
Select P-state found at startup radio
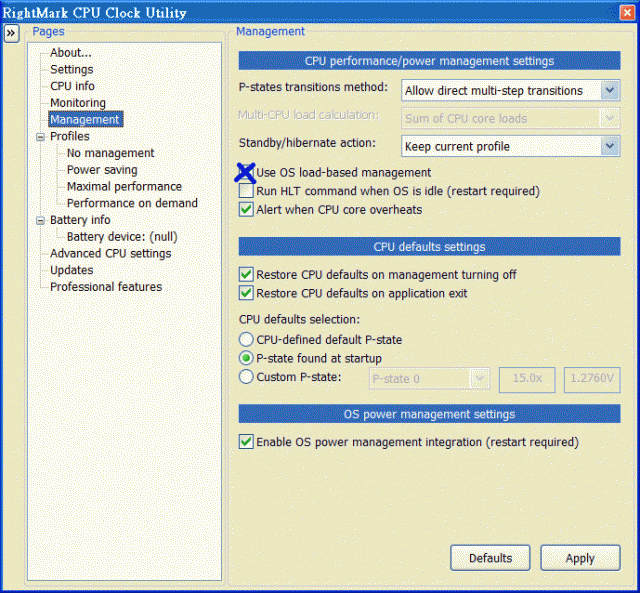[x=246, y=358]
